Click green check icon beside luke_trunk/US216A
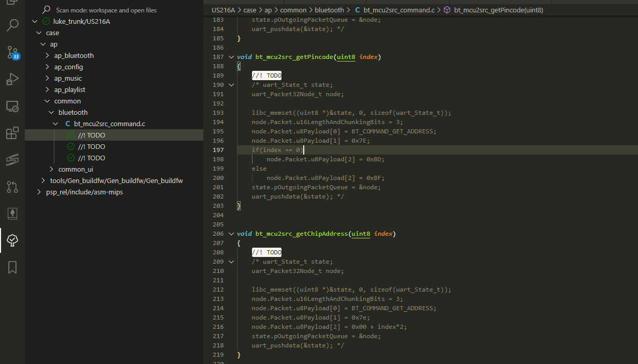 [46, 21]
